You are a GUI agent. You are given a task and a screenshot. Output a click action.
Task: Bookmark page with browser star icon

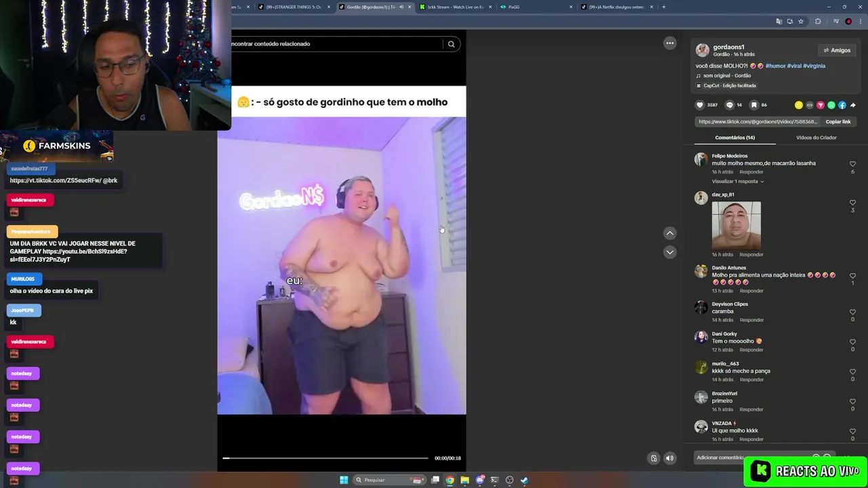pyautogui.click(x=801, y=22)
